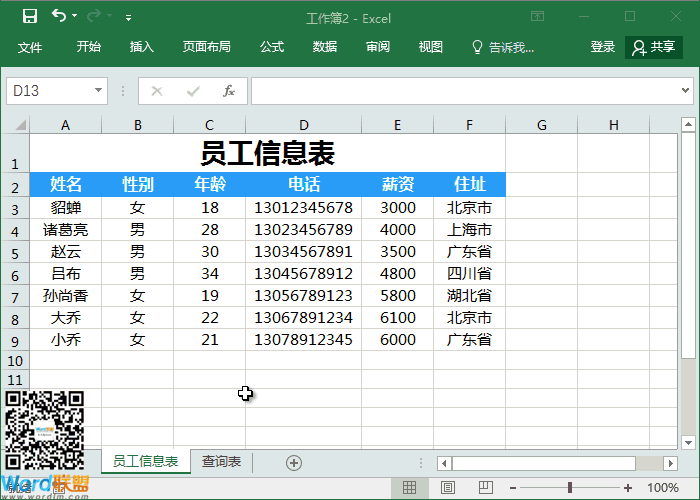Open the Undo history dropdown arrow

click(75, 16)
